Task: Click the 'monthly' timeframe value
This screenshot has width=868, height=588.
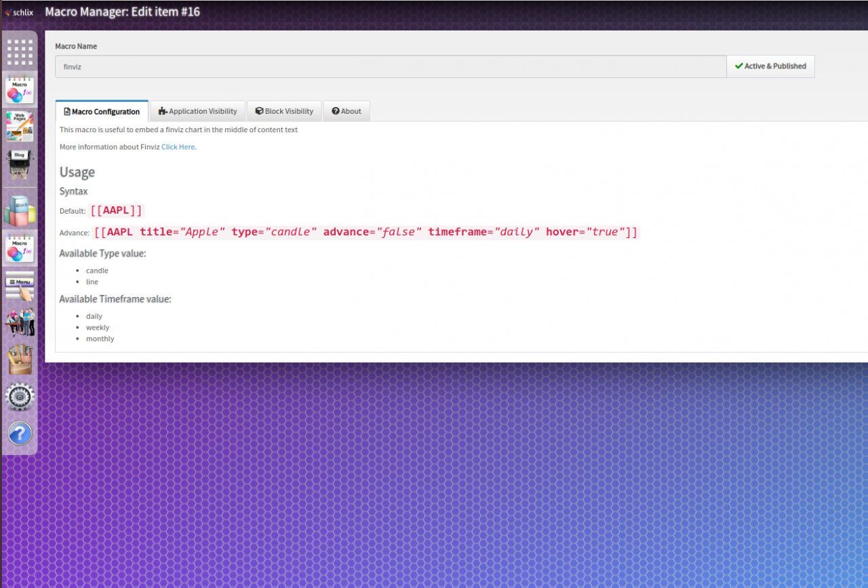Action: (100, 338)
